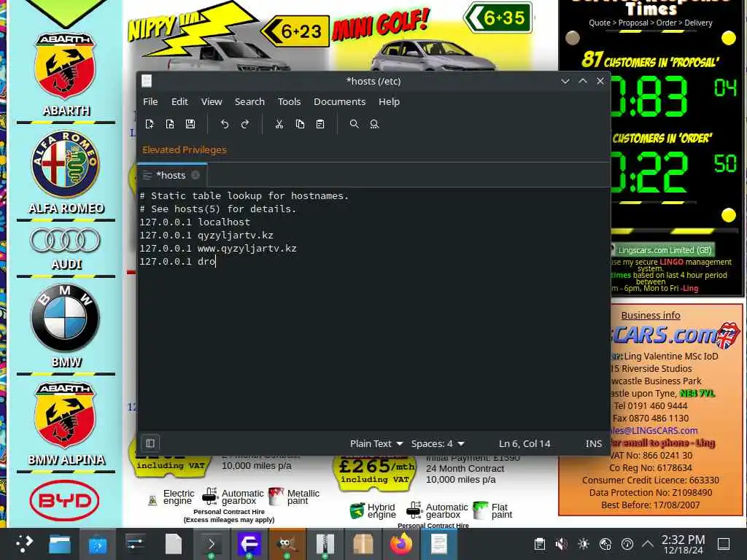Open the brightness tray icon
Screen dimensions: 747x560
[584, 544]
